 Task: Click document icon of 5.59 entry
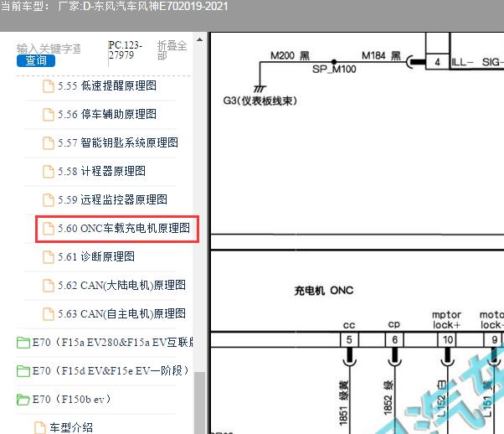pyautogui.click(x=49, y=200)
